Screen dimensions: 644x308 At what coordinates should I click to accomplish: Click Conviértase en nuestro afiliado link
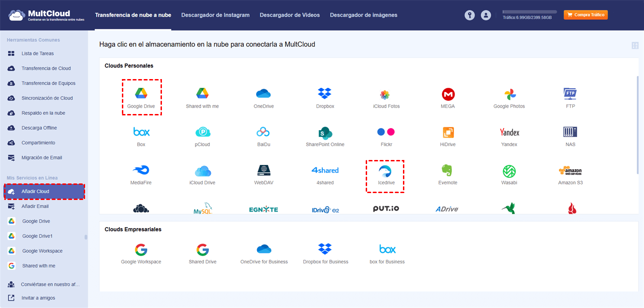[x=50, y=285]
